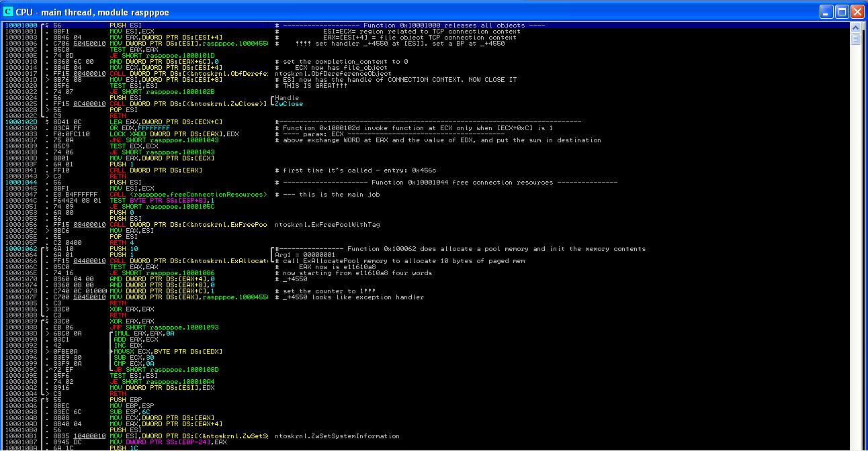Select 'MOV DWORD PTR SS:[EBP-24],EAX' instruction
Image resolution: width=868 pixels, height=451 pixels.
click(168, 442)
